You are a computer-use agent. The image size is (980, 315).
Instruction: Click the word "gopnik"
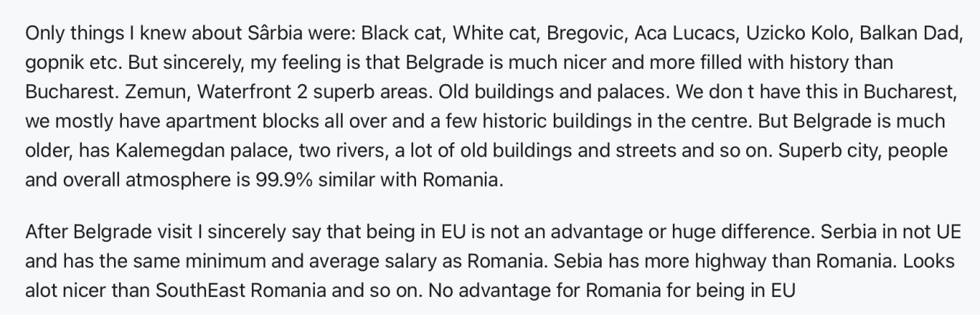coord(51,63)
